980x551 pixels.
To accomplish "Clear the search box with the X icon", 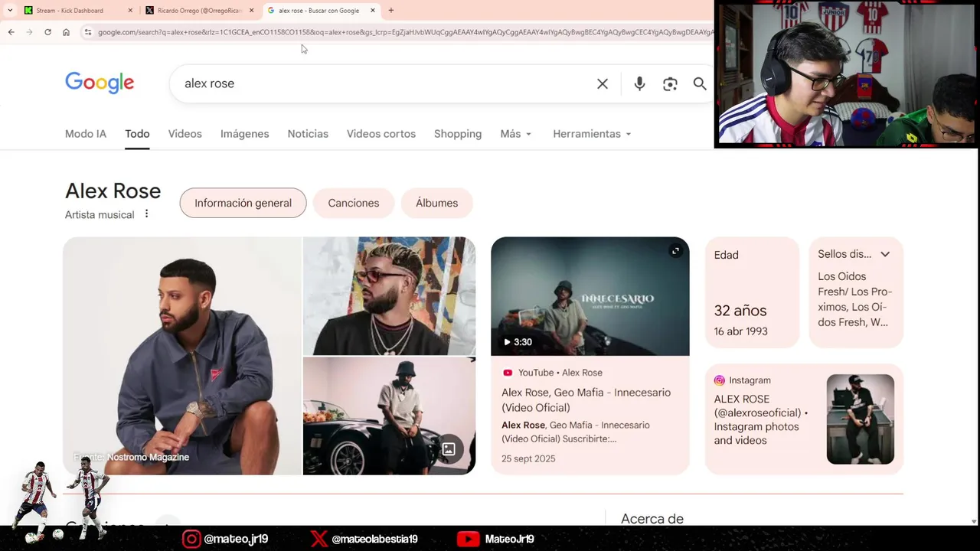I will [x=603, y=84].
